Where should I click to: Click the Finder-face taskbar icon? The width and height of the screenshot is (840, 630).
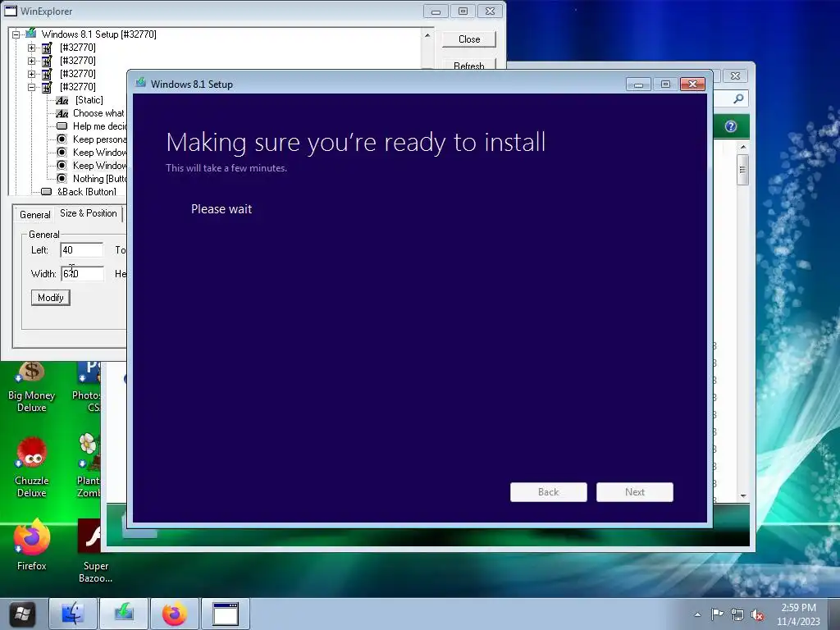click(73, 614)
